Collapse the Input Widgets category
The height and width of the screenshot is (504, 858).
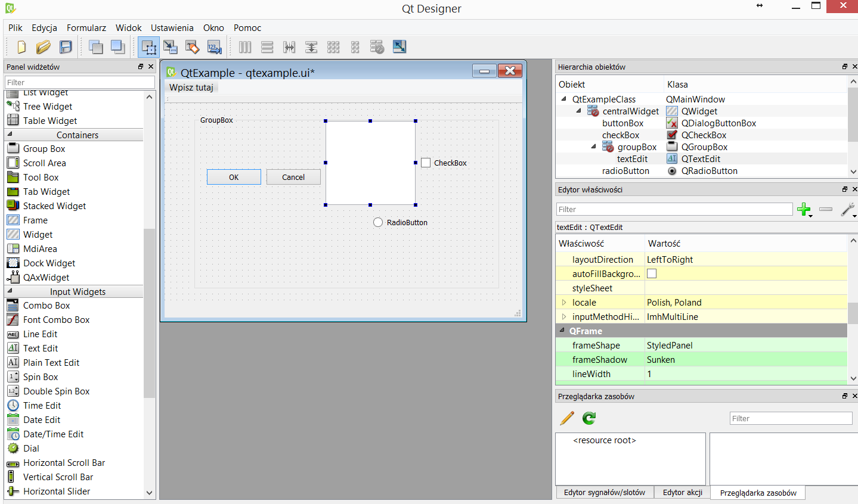[x=10, y=291]
